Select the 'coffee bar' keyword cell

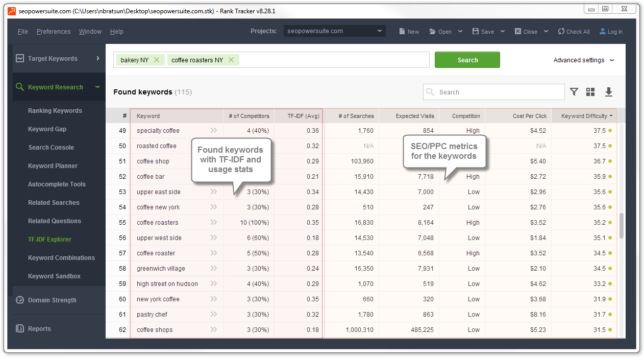(177, 176)
